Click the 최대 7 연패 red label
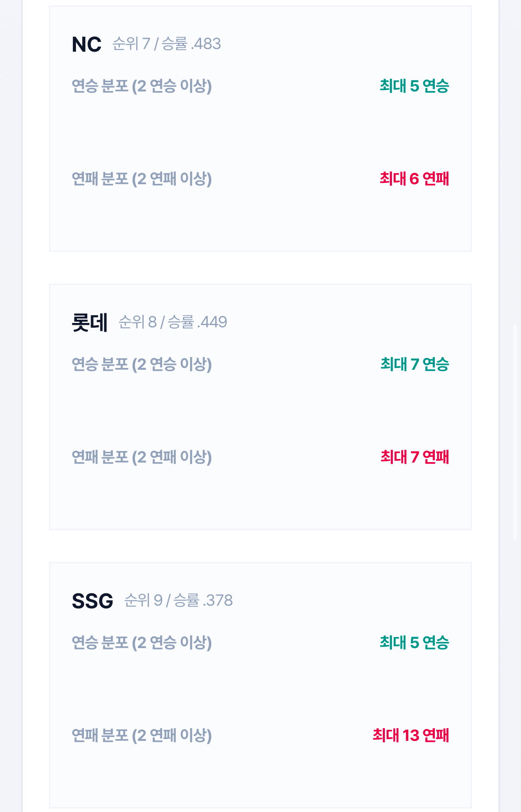The width and height of the screenshot is (521, 812). (x=415, y=457)
